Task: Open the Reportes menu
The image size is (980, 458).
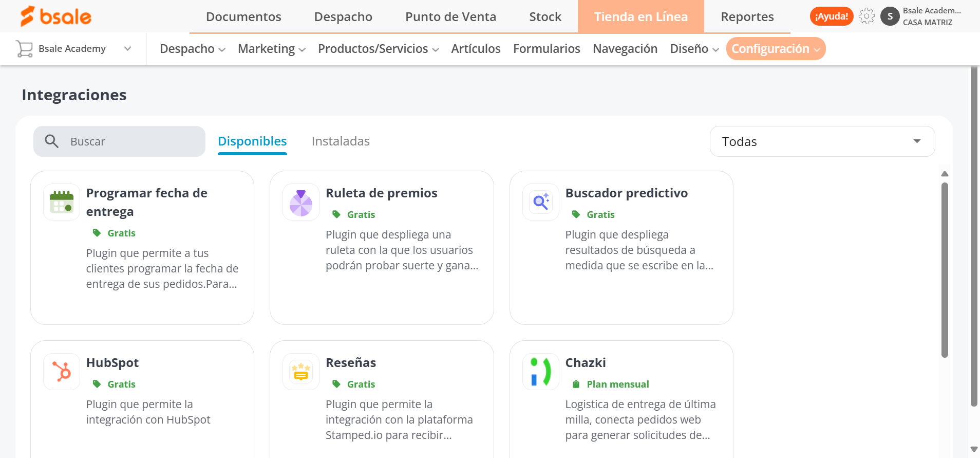Action: [747, 16]
